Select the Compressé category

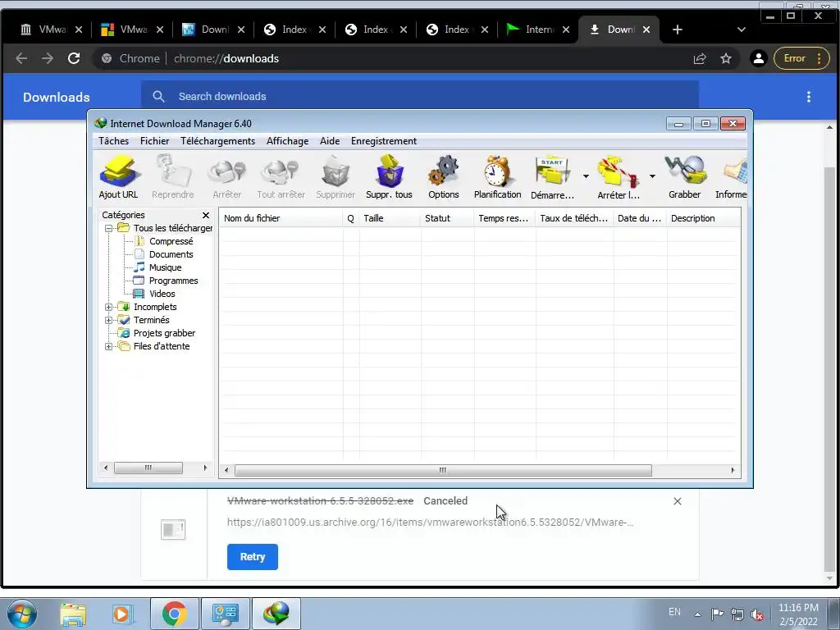(x=171, y=241)
